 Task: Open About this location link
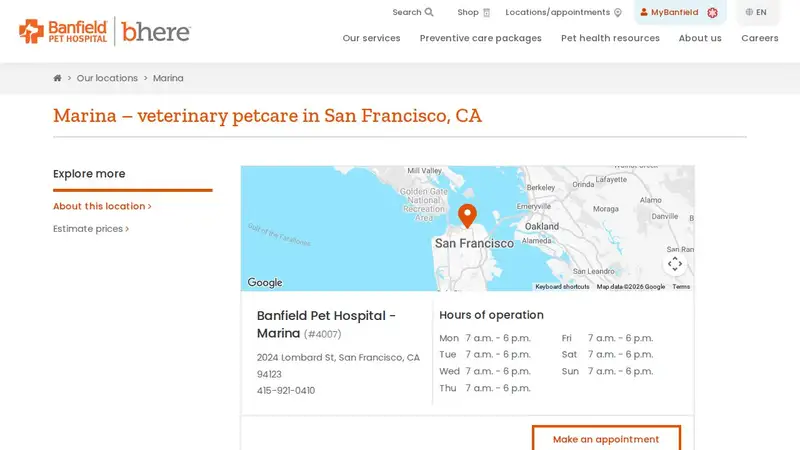coord(102,206)
